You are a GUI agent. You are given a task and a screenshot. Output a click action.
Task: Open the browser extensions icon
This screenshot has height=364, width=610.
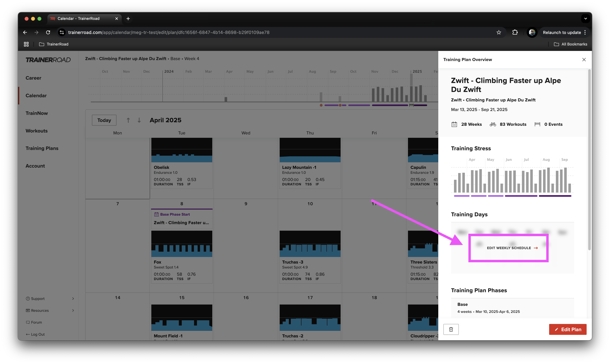click(x=515, y=32)
